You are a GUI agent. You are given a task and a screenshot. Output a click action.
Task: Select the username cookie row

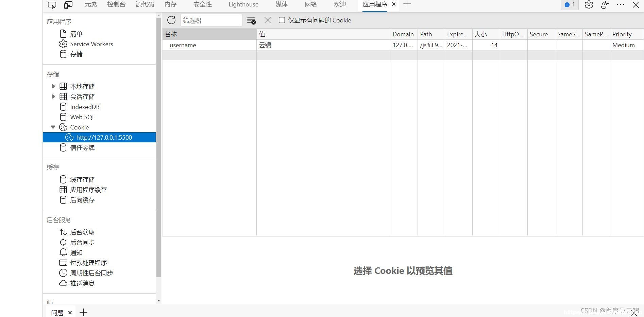[x=403, y=45]
